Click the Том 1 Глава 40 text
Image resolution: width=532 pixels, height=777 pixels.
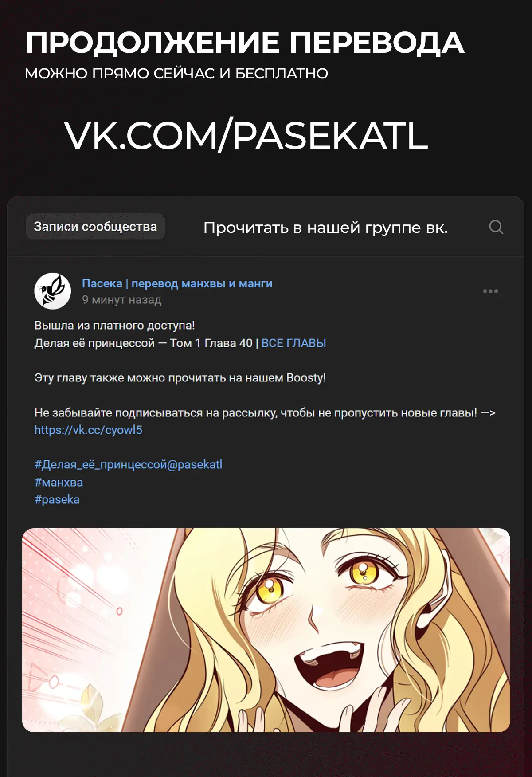(x=211, y=343)
